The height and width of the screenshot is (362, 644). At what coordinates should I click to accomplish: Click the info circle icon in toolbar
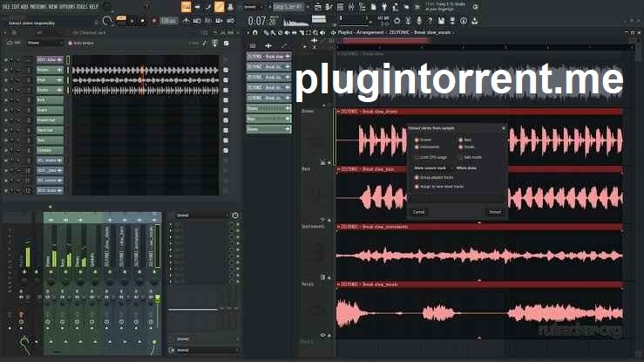(464, 20)
